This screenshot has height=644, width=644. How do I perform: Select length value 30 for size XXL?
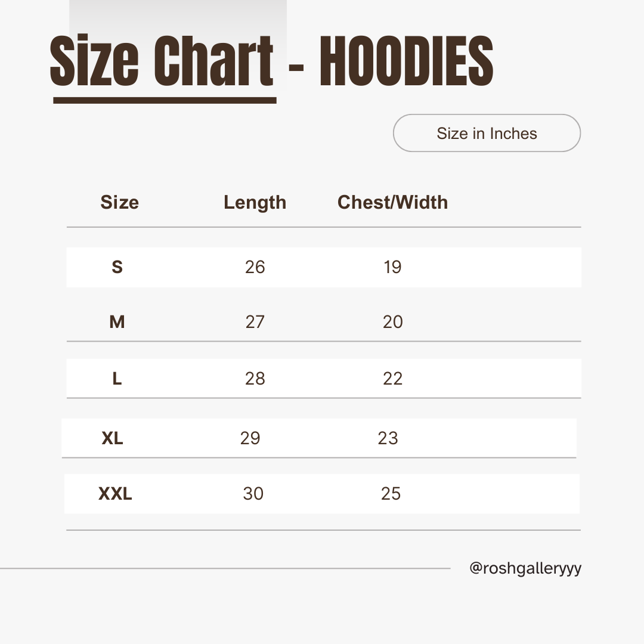click(253, 494)
